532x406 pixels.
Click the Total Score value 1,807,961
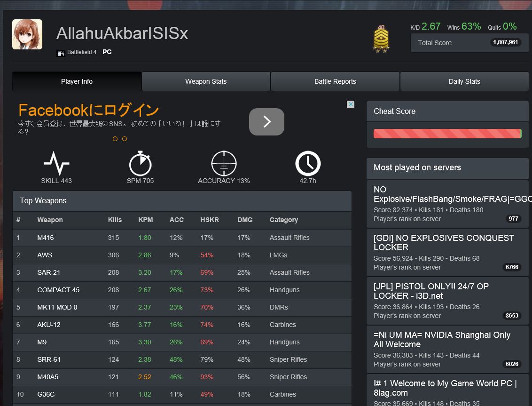pyautogui.click(x=505, y=42)
